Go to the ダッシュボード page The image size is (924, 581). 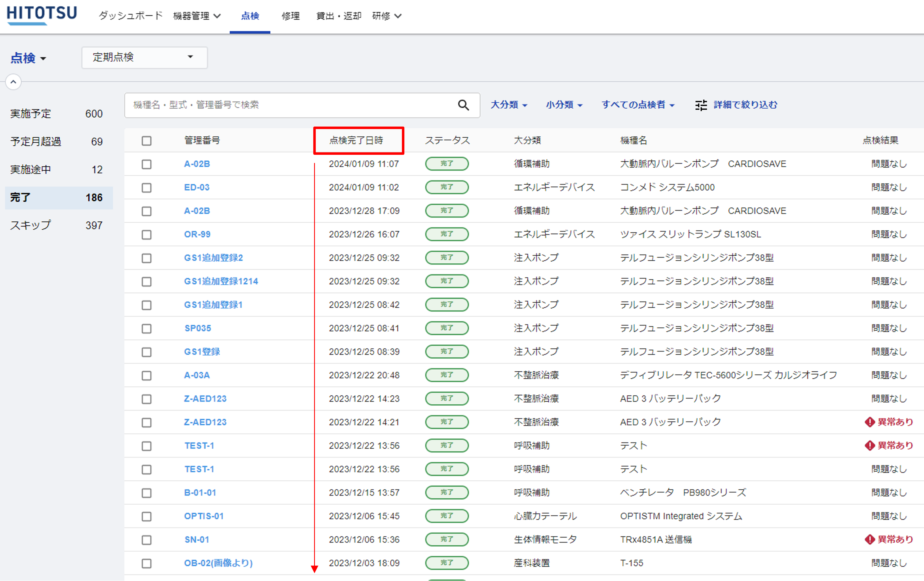click(x=130, y=16)
